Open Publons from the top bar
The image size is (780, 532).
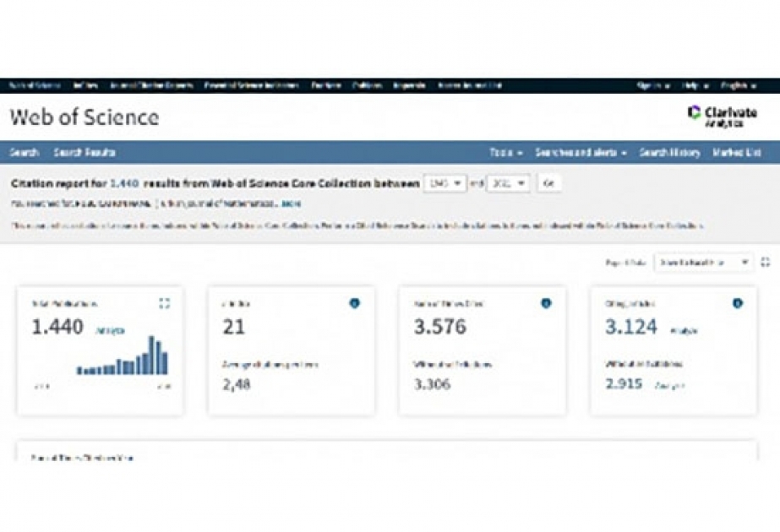367,85
